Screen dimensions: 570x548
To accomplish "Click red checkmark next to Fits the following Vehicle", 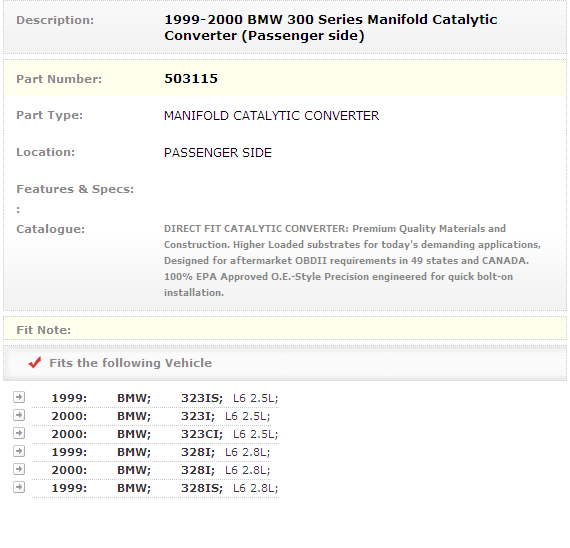I will (x=35, y=363).
